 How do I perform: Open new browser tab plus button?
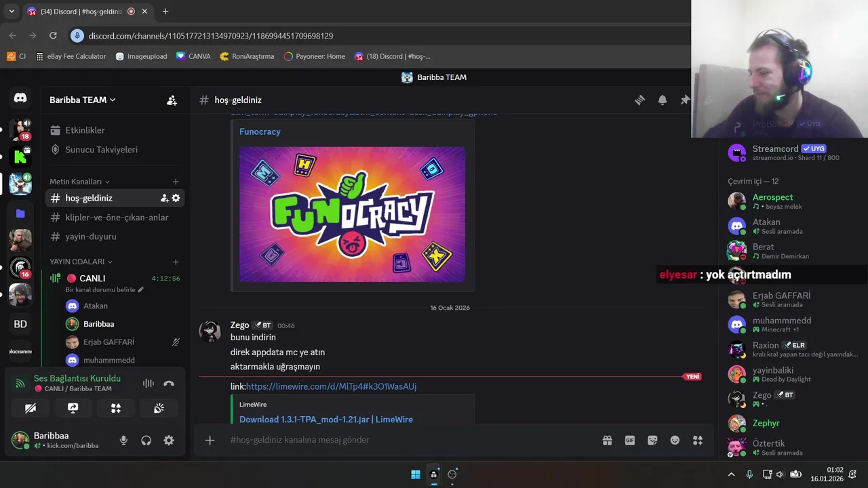tap(165, 12)
